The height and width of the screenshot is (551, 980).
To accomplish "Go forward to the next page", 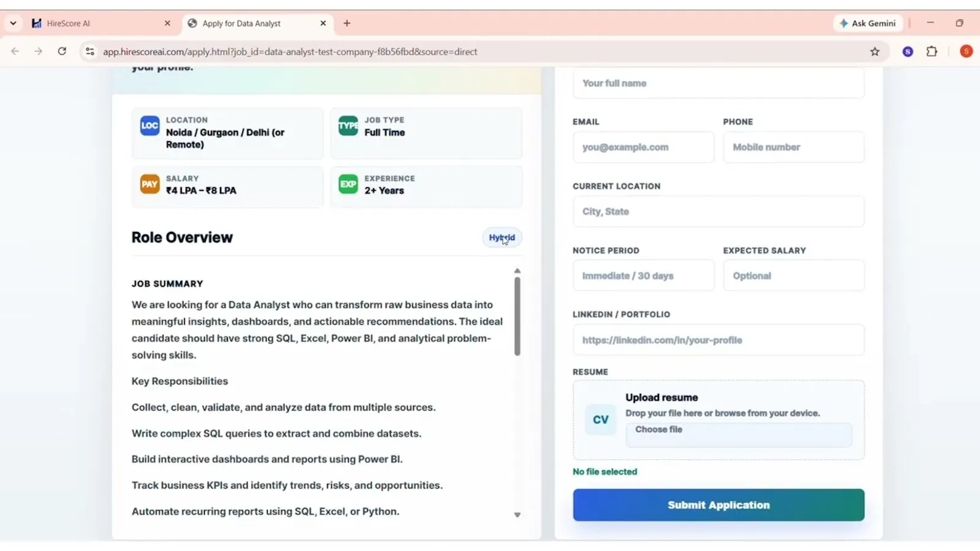I will point(38,51).
